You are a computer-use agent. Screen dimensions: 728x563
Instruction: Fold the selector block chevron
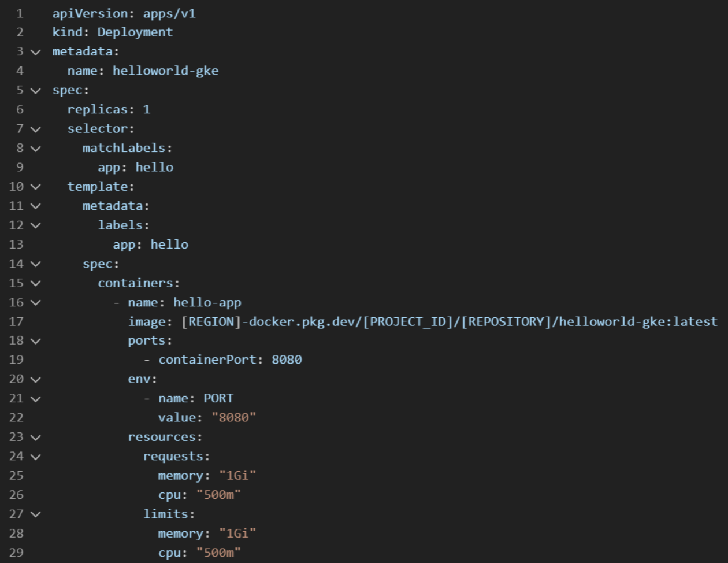(36, 129)
